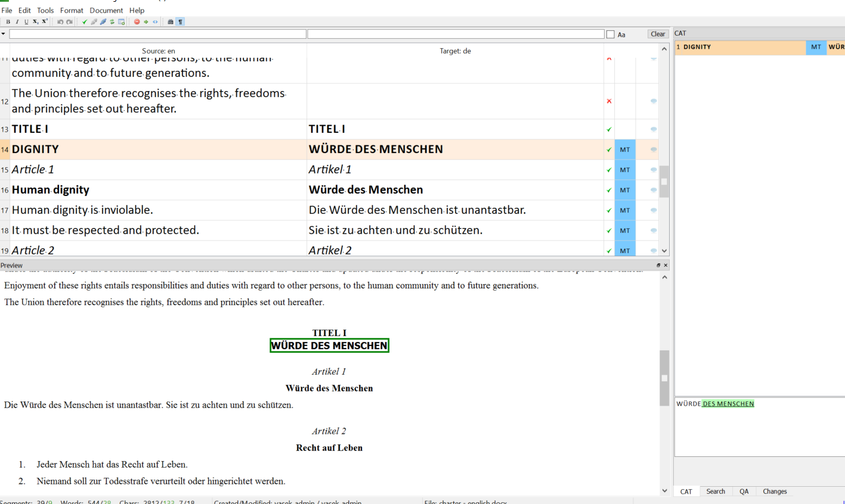Toggle confirmed checkmark for segment 17

point(609,210)
